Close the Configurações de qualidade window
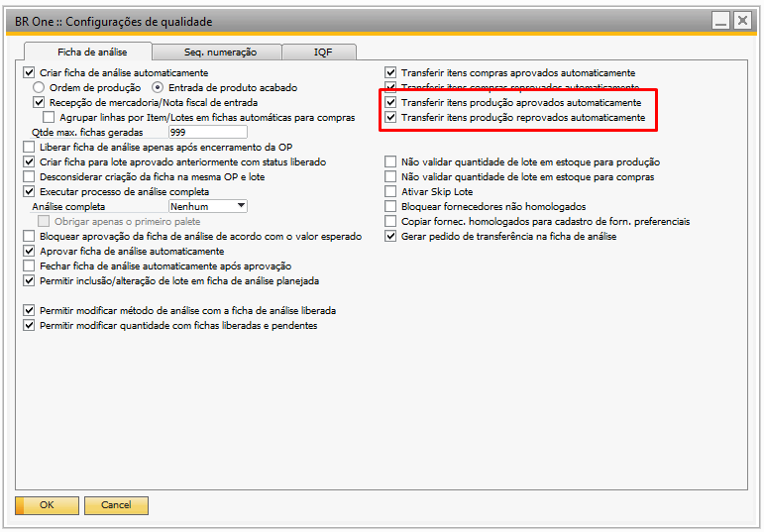Image resolution: width=764 pixels, height=532 pixels. (742, 21)
